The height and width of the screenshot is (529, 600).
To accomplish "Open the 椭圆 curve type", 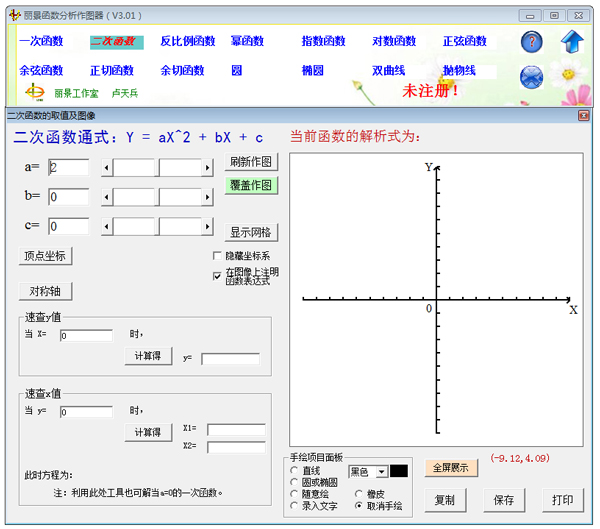I will tap(313, 70).
